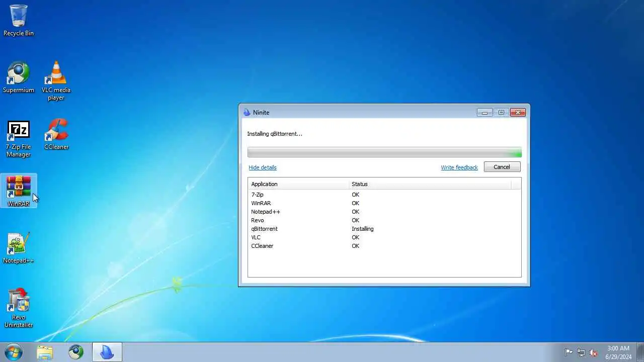Select the WinRAR row in Ninite list
The height and width of the screenshot is (362, 644).
tap(384, 203)
